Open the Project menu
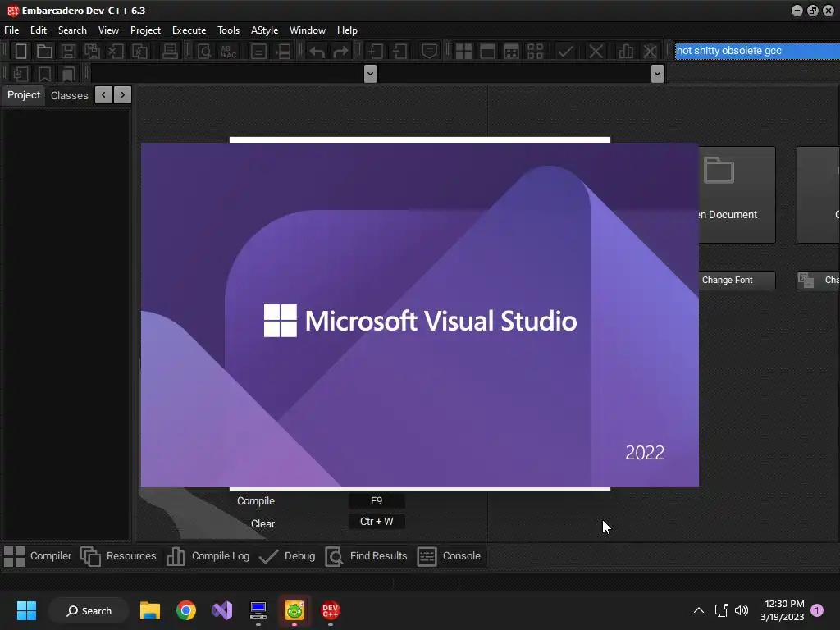 145,30
